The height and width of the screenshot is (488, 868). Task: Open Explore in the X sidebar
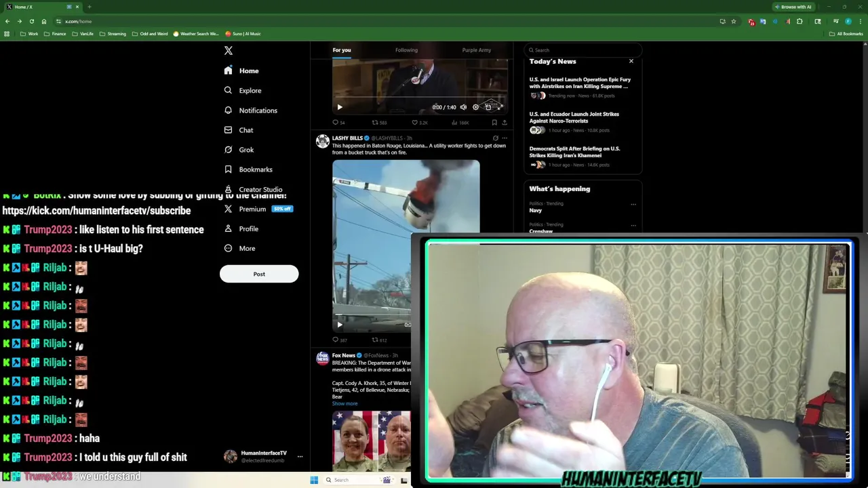(243, 90)
